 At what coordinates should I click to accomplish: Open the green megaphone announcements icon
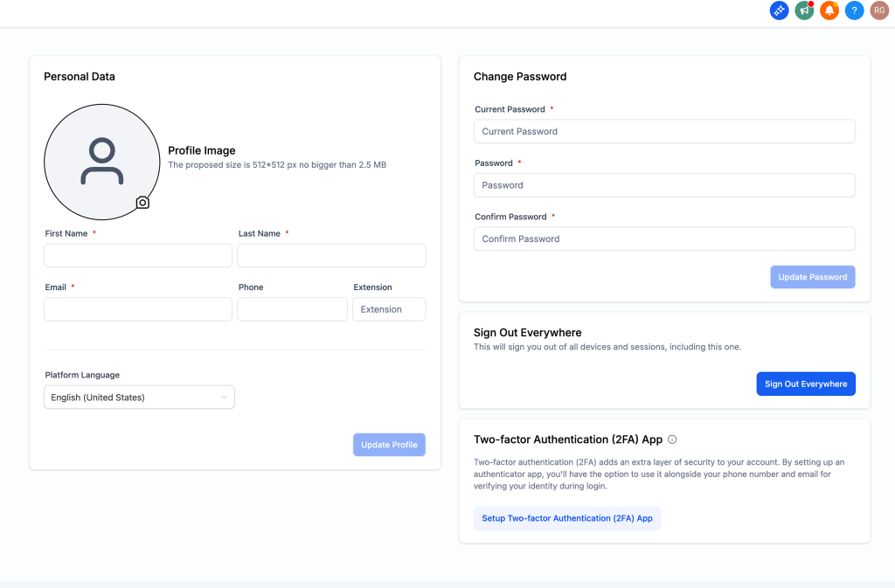[804, 10]
